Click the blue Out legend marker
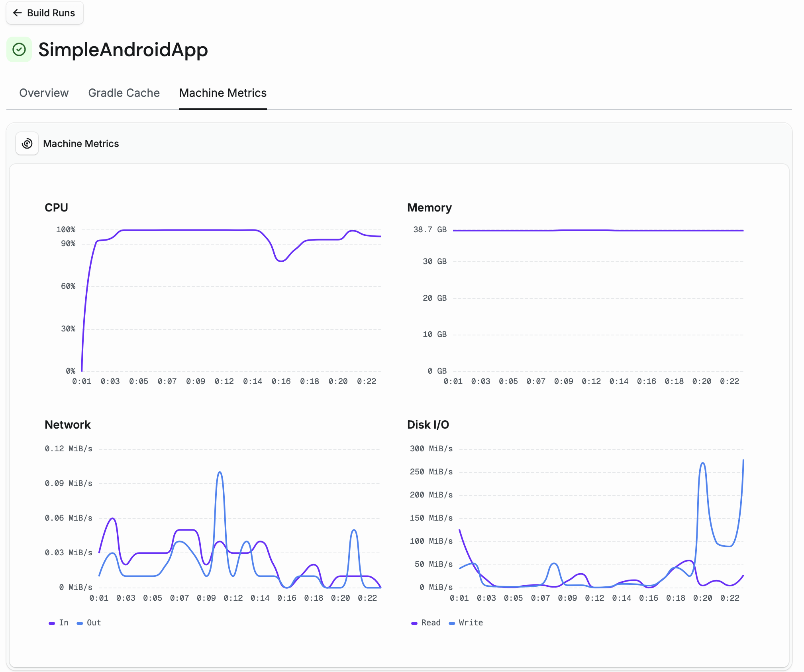The height and width of the screenshot is (672, 804). tap(80, 623)
